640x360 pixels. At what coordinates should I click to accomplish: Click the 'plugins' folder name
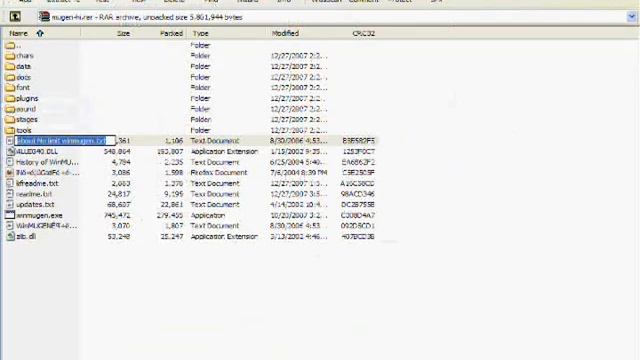tap(27, 98)
